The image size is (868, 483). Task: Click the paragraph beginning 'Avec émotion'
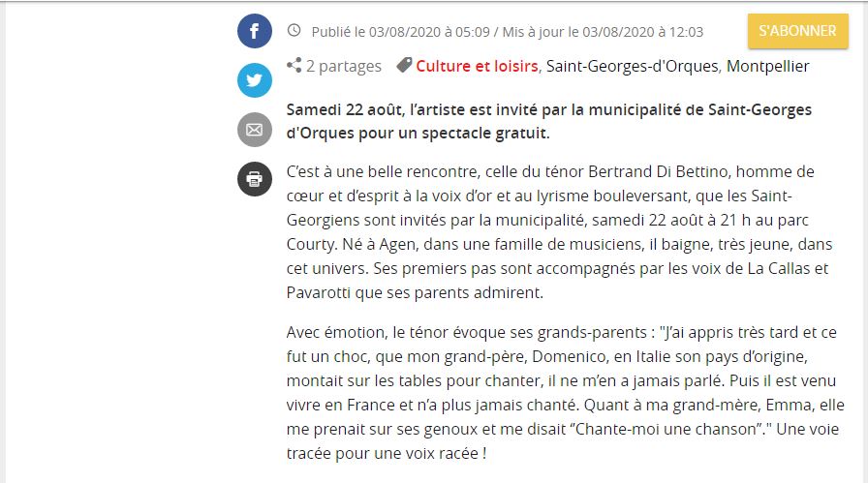[x=562, y=393]
